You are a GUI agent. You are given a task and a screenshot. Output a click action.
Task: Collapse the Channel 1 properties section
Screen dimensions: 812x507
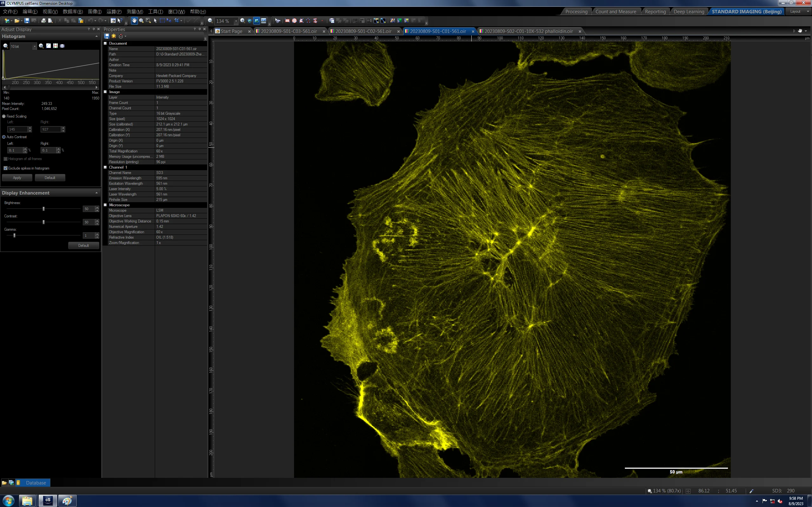(x=105, y=167)
